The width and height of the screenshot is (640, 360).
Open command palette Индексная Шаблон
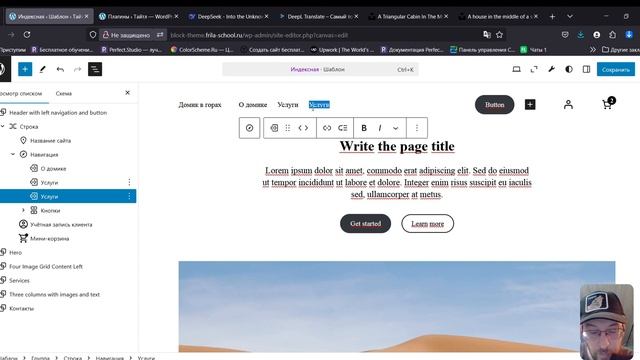[320, 69]
